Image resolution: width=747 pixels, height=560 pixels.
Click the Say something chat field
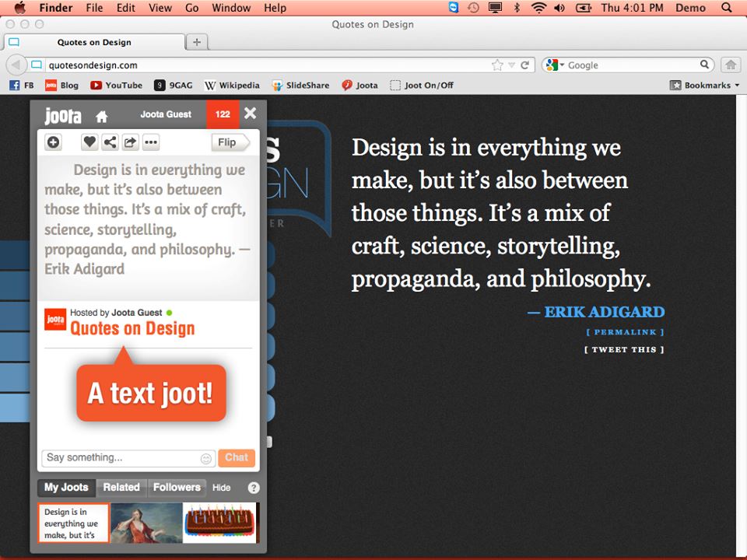click(128, 458)
